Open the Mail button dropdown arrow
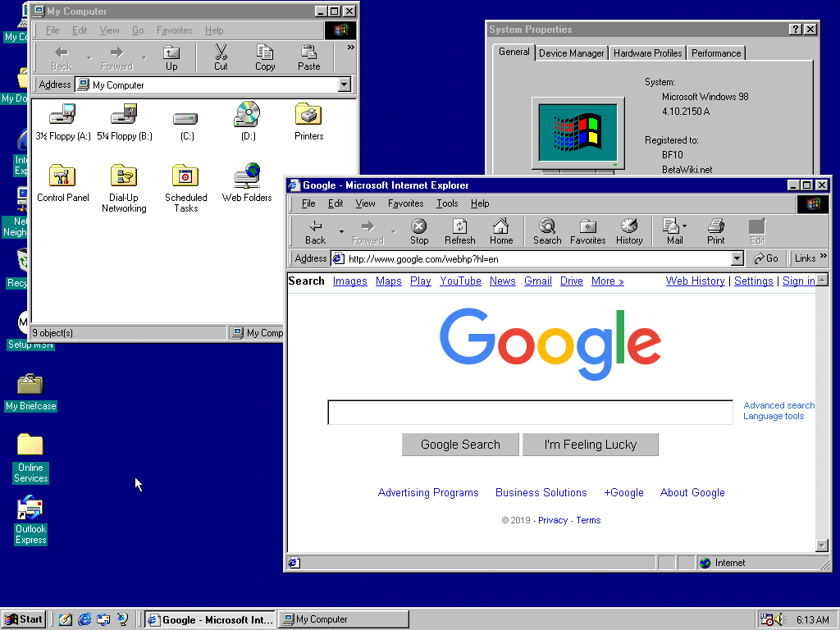The height and width of the screenshot is (630, 840). (x=685, y=226)
